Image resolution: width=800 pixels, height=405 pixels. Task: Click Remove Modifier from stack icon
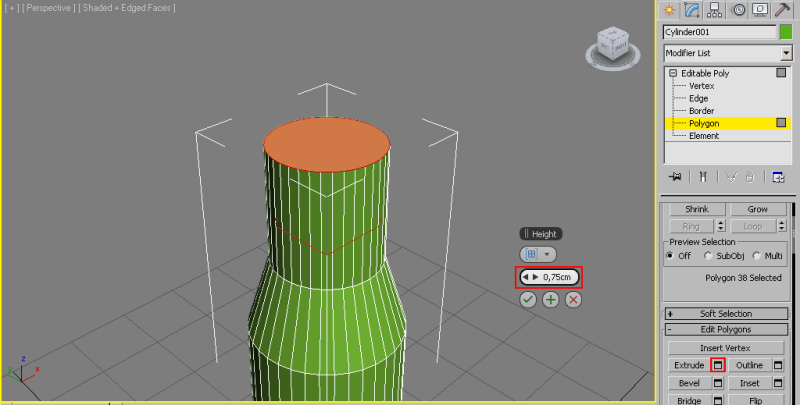(749, 176)
